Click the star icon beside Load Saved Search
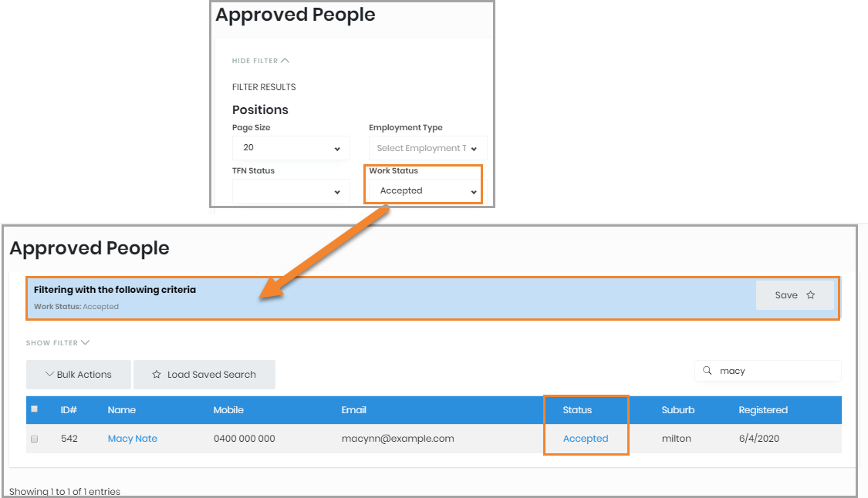 coord(157,375)
